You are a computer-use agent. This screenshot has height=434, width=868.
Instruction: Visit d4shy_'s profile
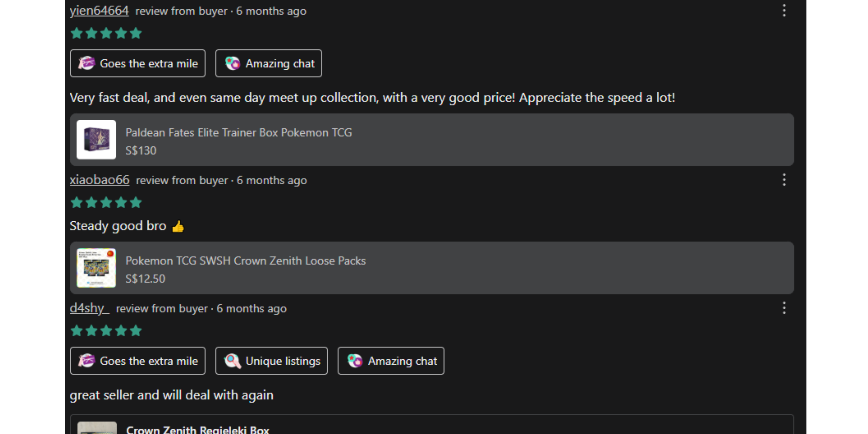point(89,308)
